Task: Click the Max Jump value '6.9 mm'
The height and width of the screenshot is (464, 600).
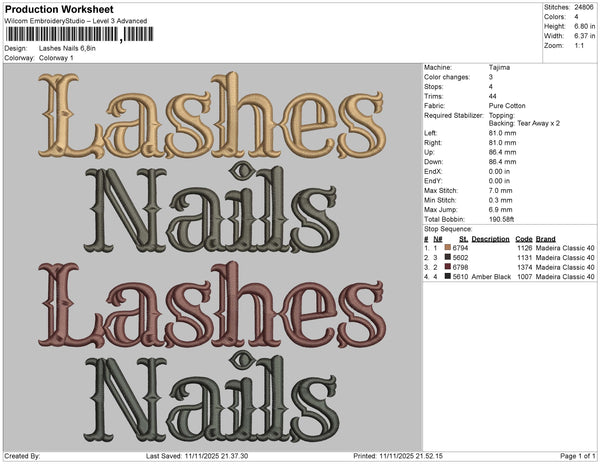Action: [501, 210]
